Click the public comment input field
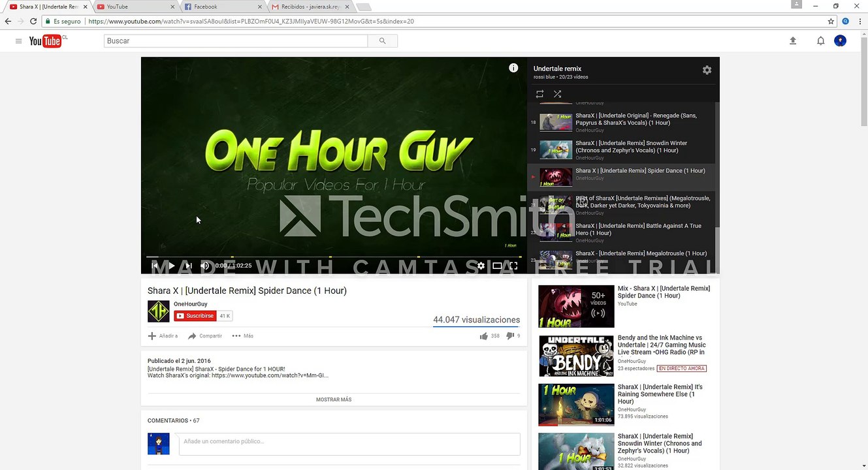Image resolution: width=868 pixels, height=470 pixels. coord(349,444)
